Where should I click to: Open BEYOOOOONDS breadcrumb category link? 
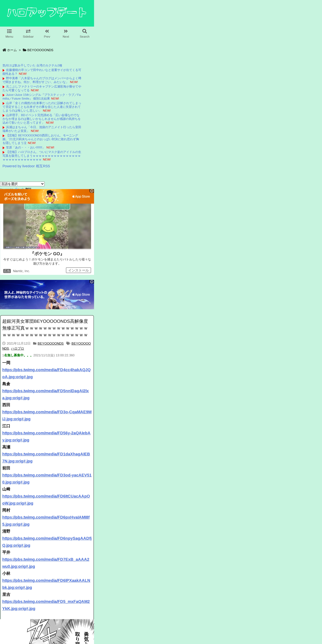point(40,50)
